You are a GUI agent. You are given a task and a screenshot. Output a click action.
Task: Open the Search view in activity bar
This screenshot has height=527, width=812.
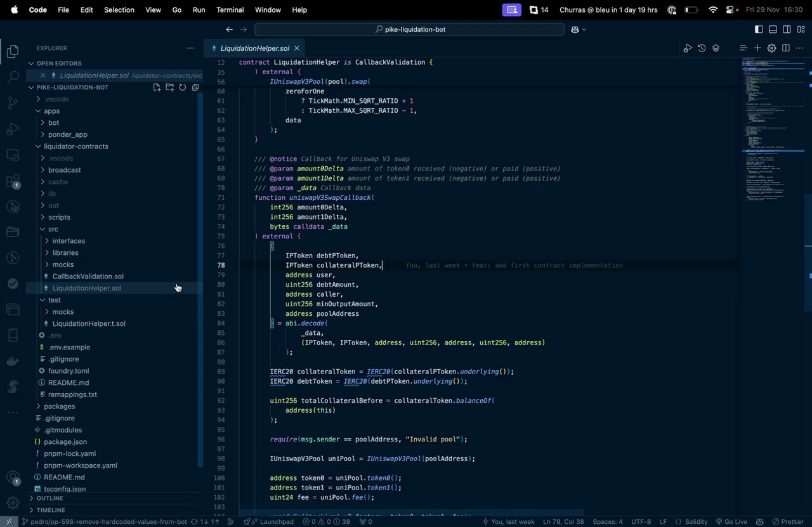point(13,77)
